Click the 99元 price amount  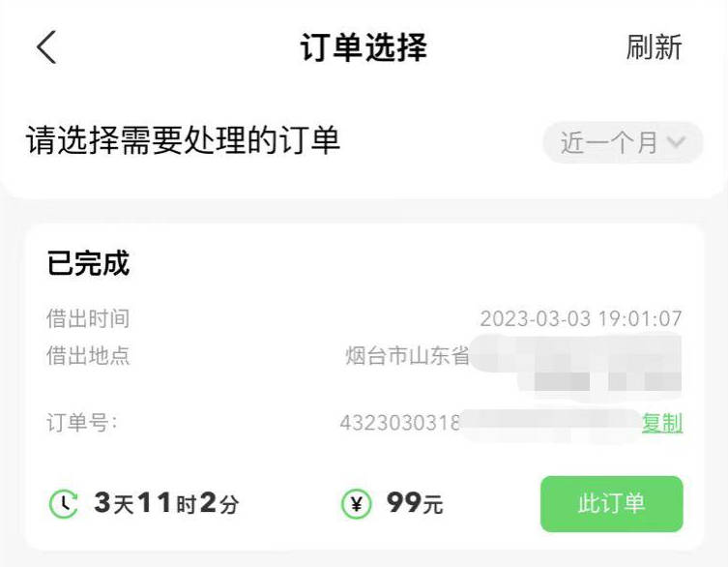pyautogui.click(x=415, y=504)
